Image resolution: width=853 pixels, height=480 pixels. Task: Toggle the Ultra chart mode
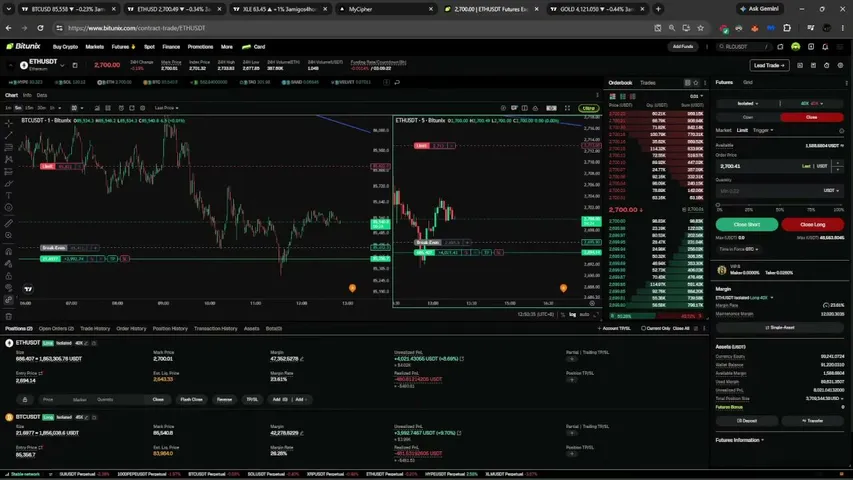[589, 108]
